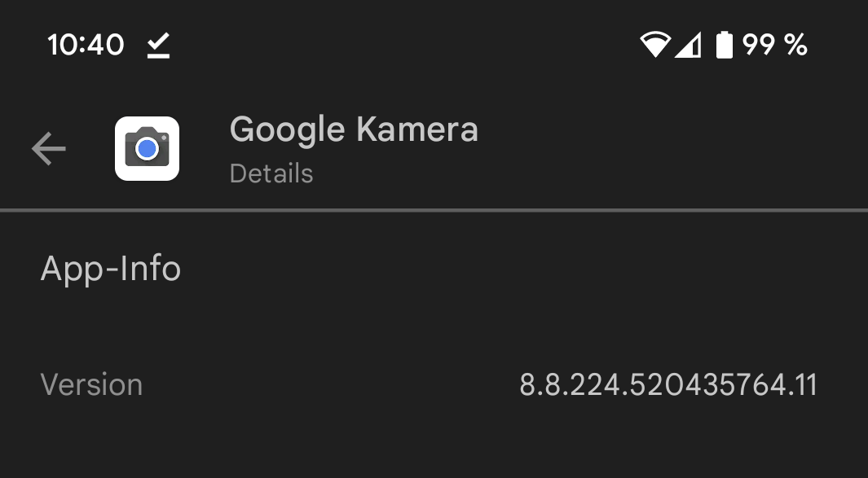The image size is (868, 478).
Task: Tap the percent sign after 99
Action: point(795,46)
